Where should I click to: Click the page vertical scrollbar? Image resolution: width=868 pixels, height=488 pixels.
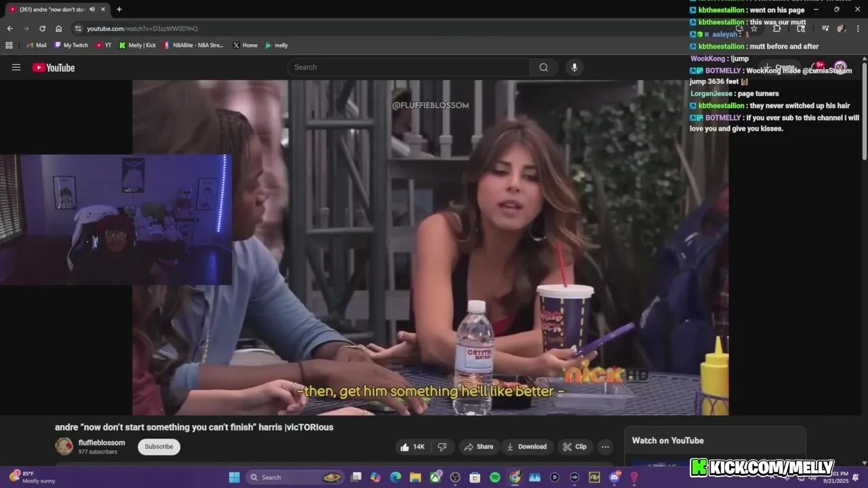click(x=865, y=112)
